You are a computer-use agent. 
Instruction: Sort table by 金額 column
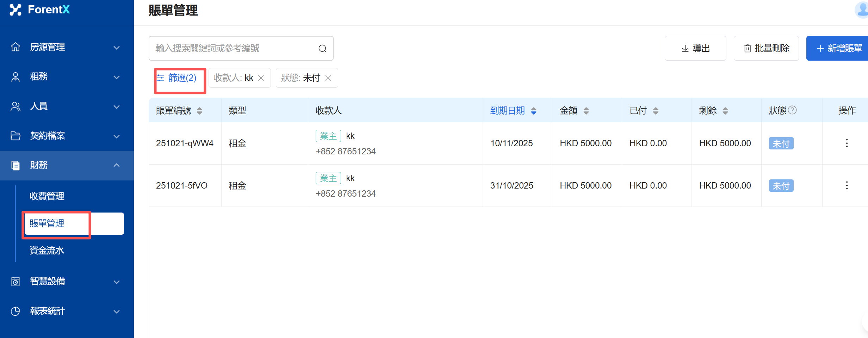coord(586,111)
